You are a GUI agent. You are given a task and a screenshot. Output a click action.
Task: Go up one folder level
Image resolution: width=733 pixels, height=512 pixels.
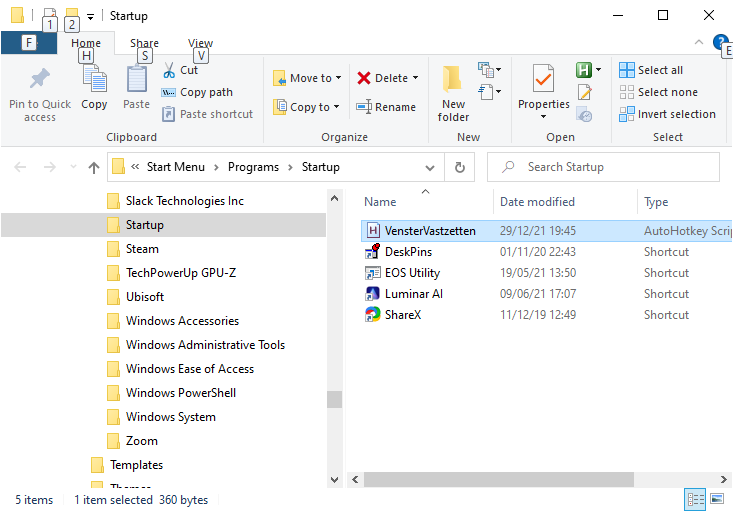[94, 167]
